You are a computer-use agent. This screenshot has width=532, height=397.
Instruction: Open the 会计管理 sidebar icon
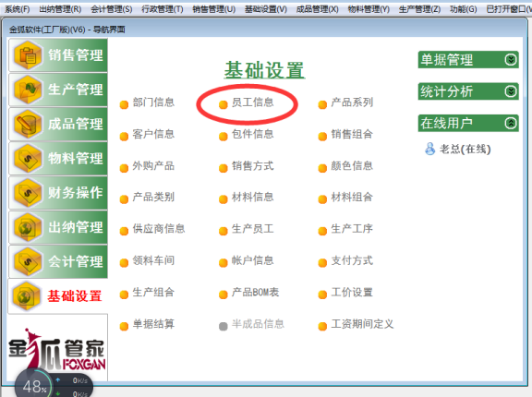28,261
